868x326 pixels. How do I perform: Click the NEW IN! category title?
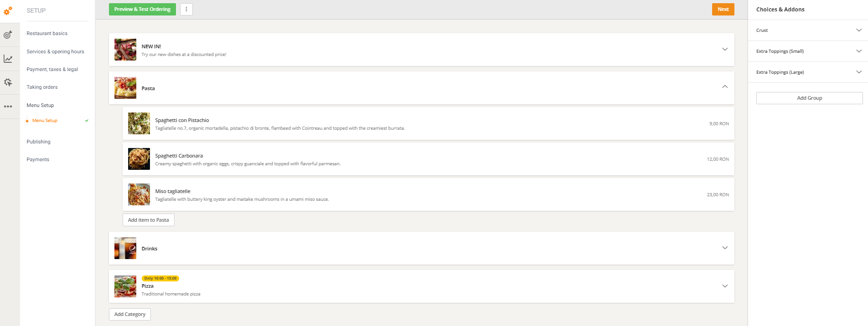151,46
